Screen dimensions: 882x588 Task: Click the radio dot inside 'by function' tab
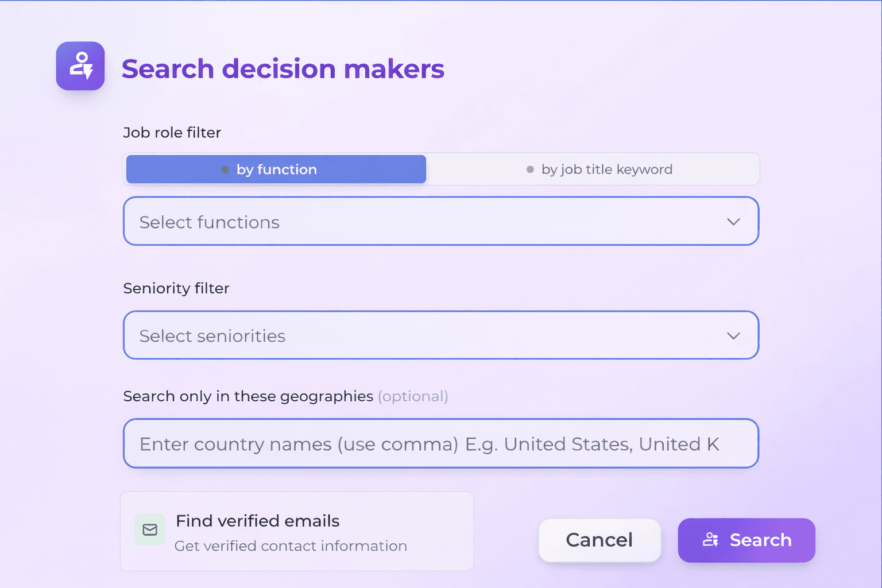click(225, 169)
